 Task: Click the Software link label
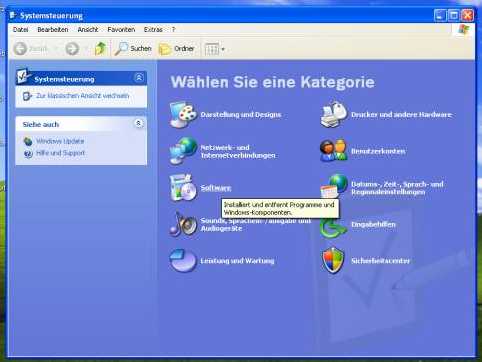point(216,188)
